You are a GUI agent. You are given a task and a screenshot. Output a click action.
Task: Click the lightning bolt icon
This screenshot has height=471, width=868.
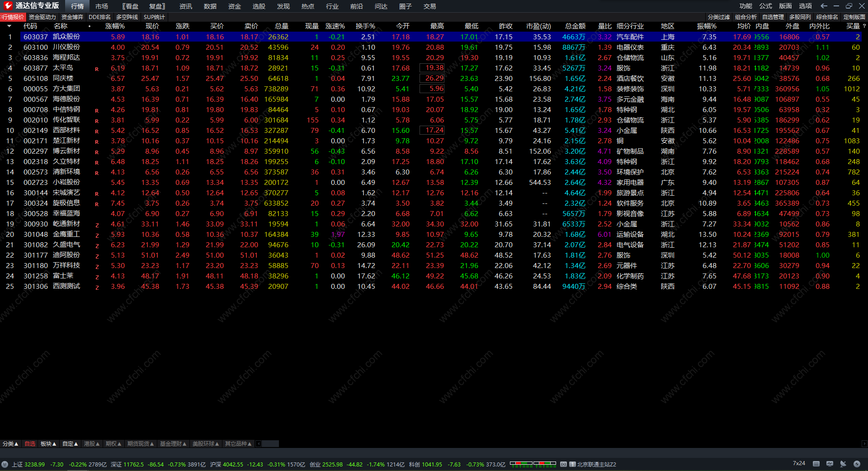(857, 464)
